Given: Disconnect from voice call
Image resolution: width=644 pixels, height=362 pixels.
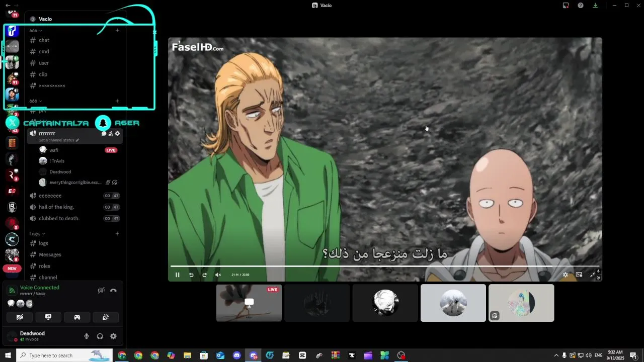Looking at the screenshot, I should 113,290.
